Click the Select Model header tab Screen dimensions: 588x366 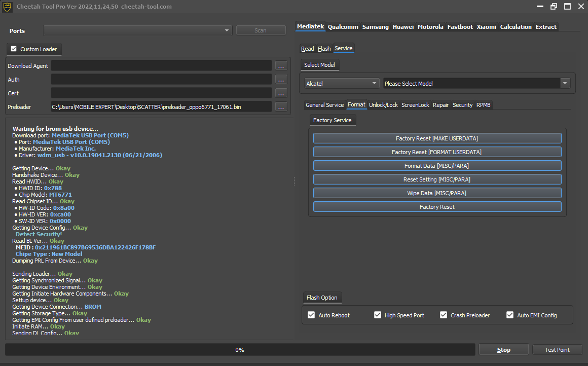tap(319, 65)
